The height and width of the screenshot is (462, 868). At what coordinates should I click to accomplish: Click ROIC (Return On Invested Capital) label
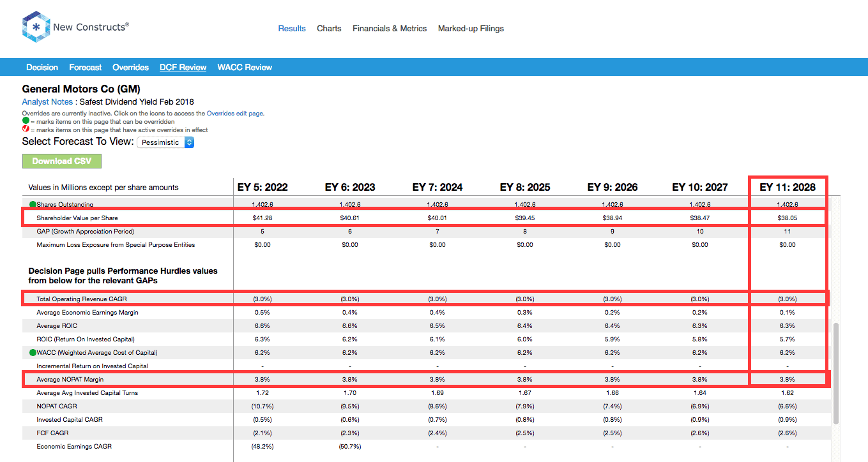point(86,339)
